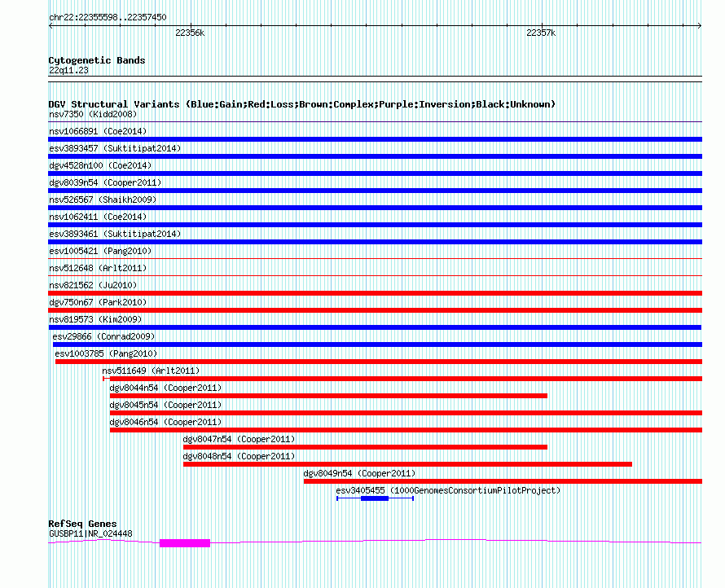The height and width of the screenshot is (588, 725).
Task: Select the nsv512648 (Arlt2011) variant label
Action: [98, 268]
